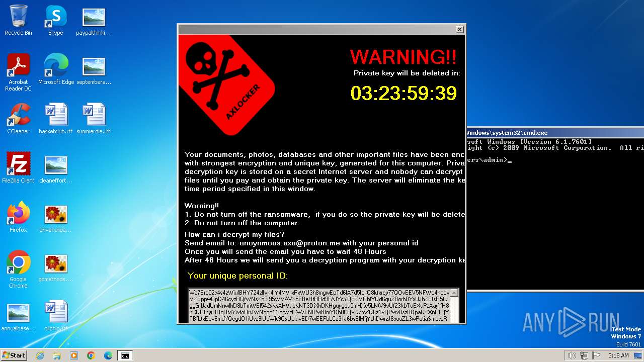Select the oilohio.rtf document
This screenshot has height=362, width=644.
click(x=56, y=316)
